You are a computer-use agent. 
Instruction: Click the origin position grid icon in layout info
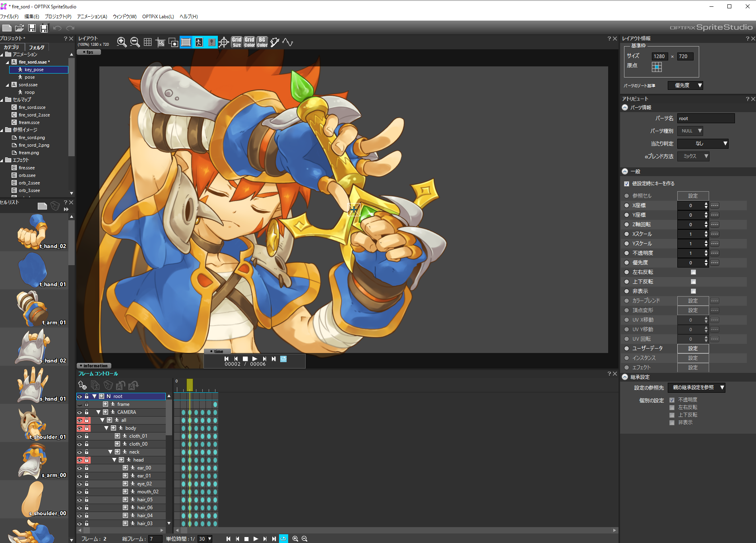click(x=657, y=67)
